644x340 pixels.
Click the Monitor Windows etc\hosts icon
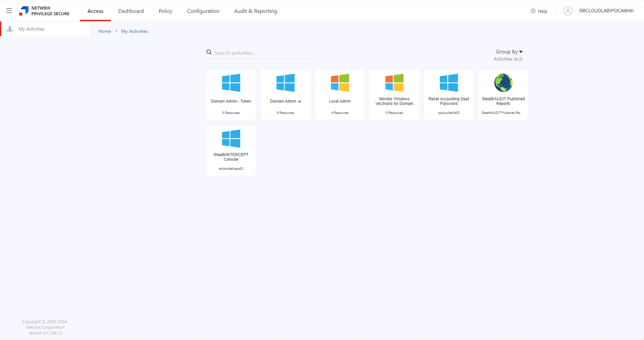394,83
